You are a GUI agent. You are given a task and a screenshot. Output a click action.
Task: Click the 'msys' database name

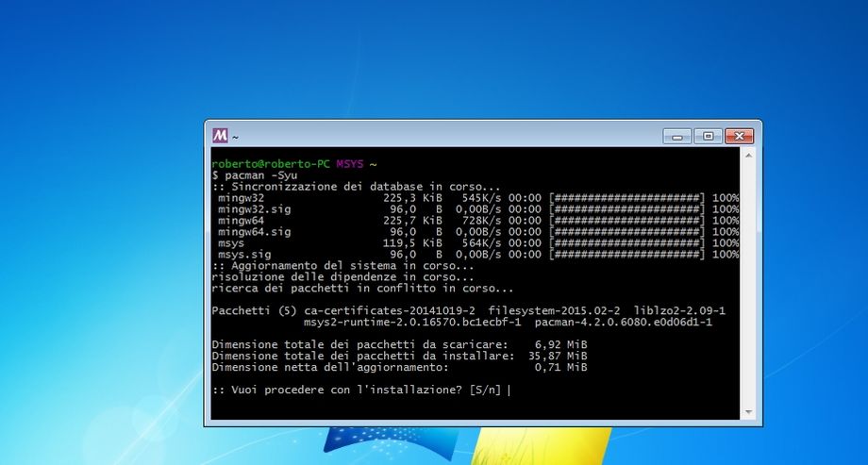tap(231, 243)
